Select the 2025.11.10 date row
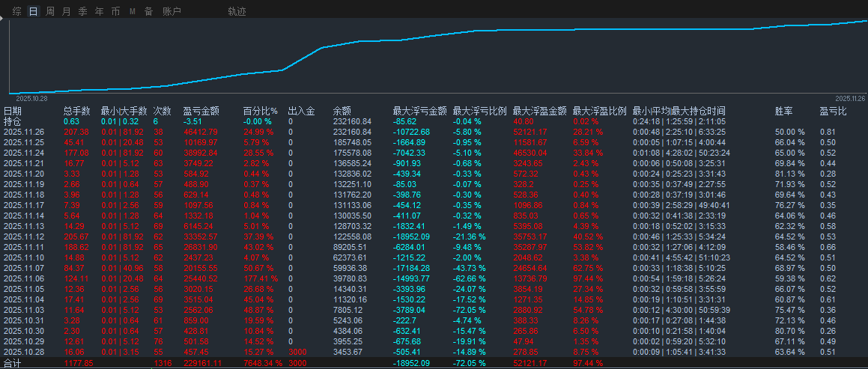The width and height of the screenshot is (868, 369). tap(434, 257)
